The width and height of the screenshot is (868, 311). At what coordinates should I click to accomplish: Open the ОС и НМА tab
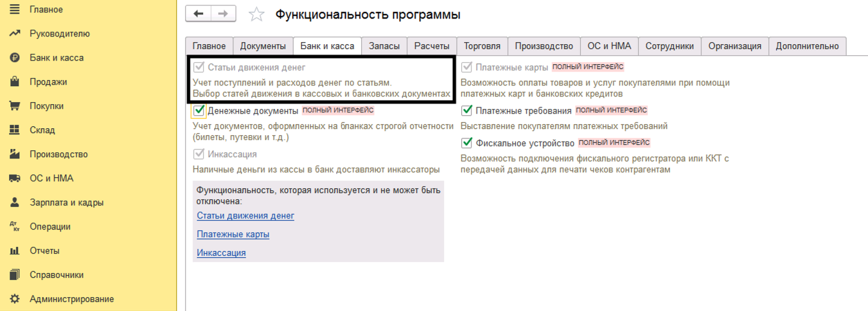610,46
